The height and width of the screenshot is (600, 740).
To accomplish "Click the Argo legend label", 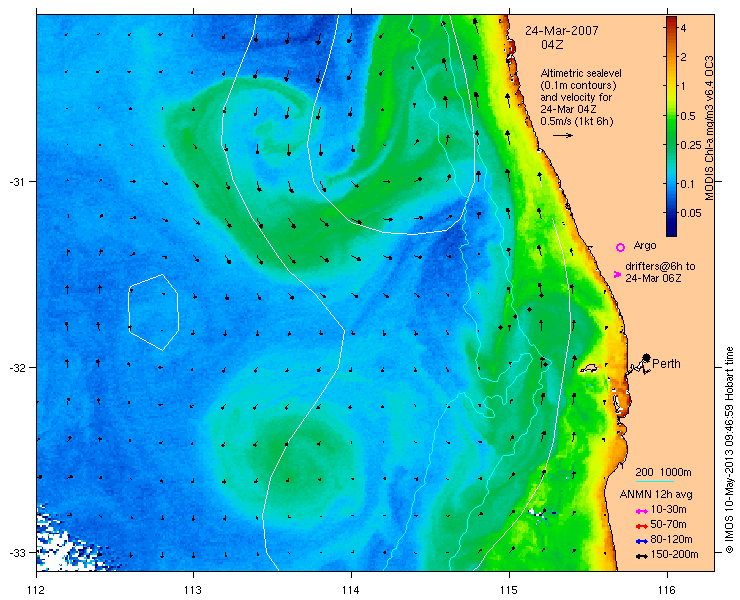I will coord(645,245).
